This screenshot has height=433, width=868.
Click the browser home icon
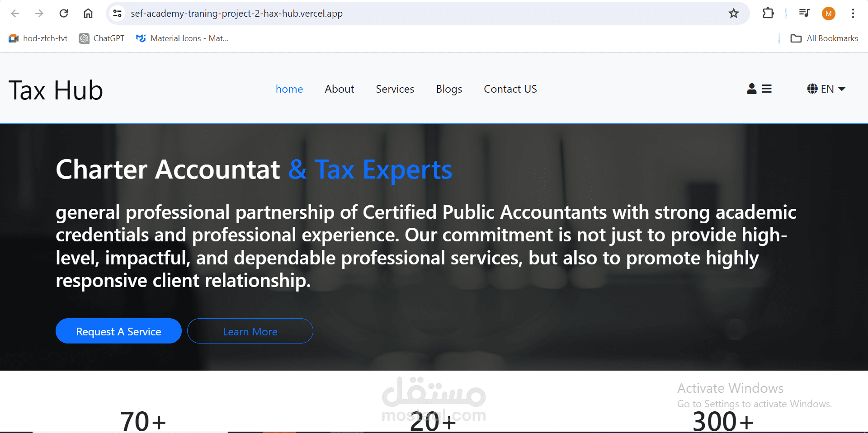[x=88, y=13]
